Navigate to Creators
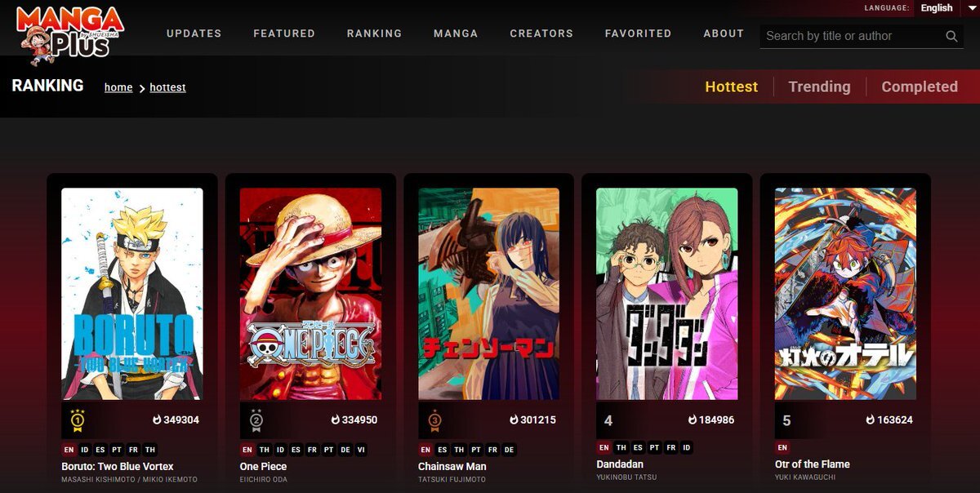Image resolution: width=980 pixels, height=493 pixels. pos(541,33)
